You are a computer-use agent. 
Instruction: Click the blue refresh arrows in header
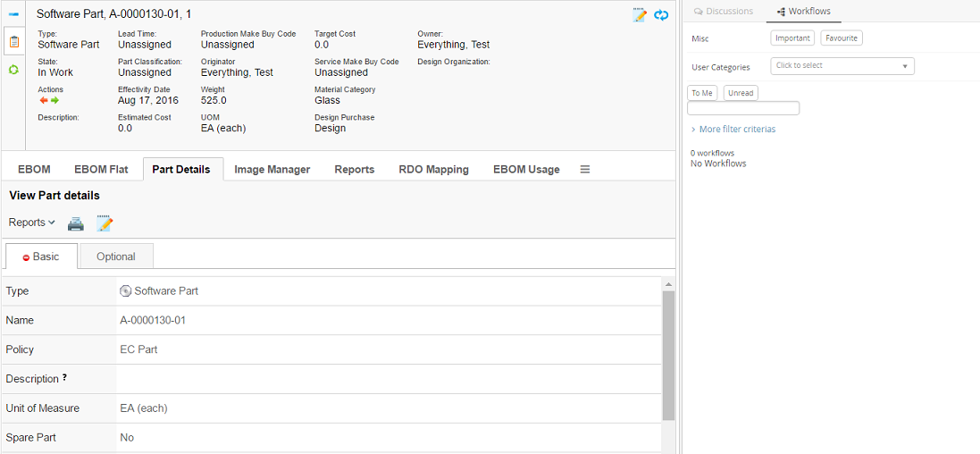(x=661, y=15)
